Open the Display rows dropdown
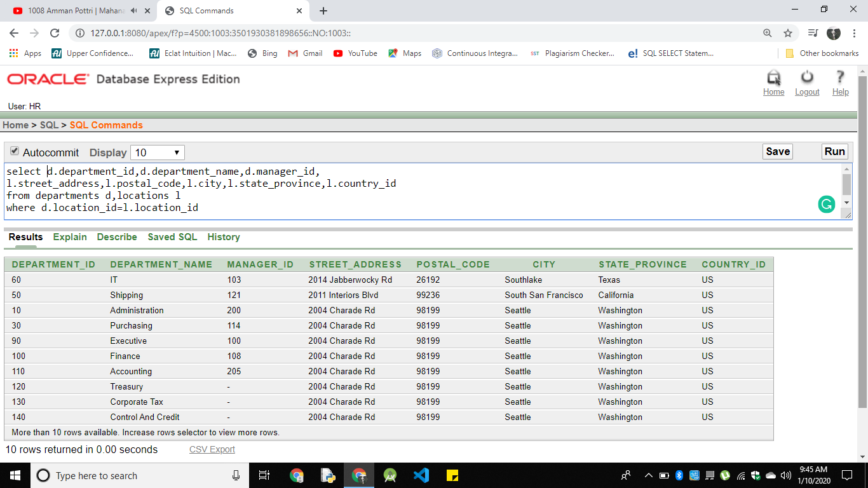Image resolution: width=868 pixels, height=488 pixels. (x=158, y=152)
